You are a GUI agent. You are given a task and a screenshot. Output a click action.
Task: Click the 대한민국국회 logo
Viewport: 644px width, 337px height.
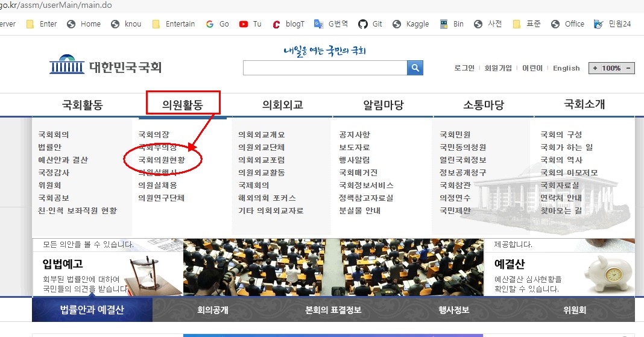coord(106,66)
